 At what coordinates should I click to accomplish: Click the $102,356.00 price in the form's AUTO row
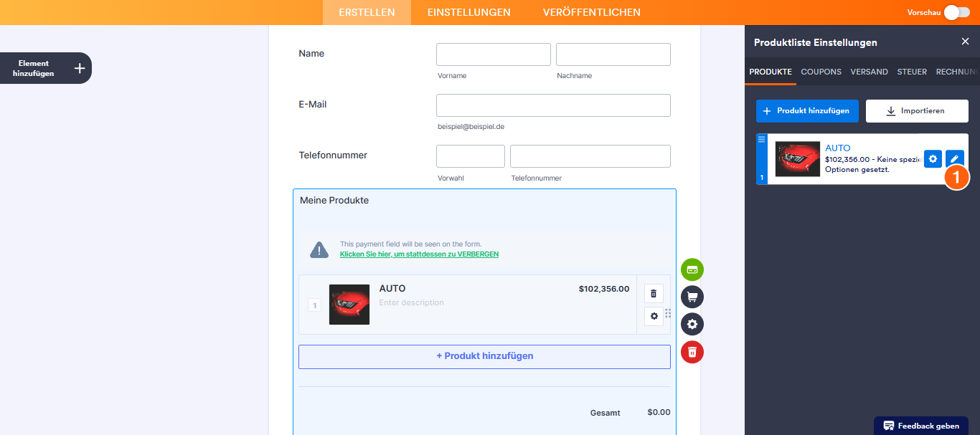coord(604,289)
